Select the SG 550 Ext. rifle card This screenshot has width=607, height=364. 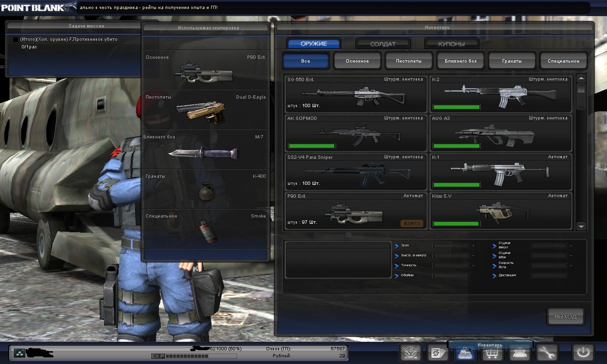point(356,94)
